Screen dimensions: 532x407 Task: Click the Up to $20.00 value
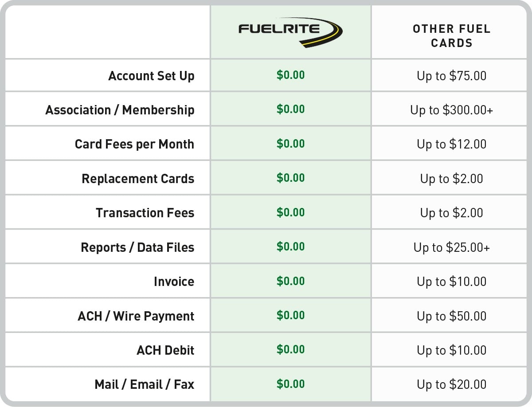pos(451,384)
